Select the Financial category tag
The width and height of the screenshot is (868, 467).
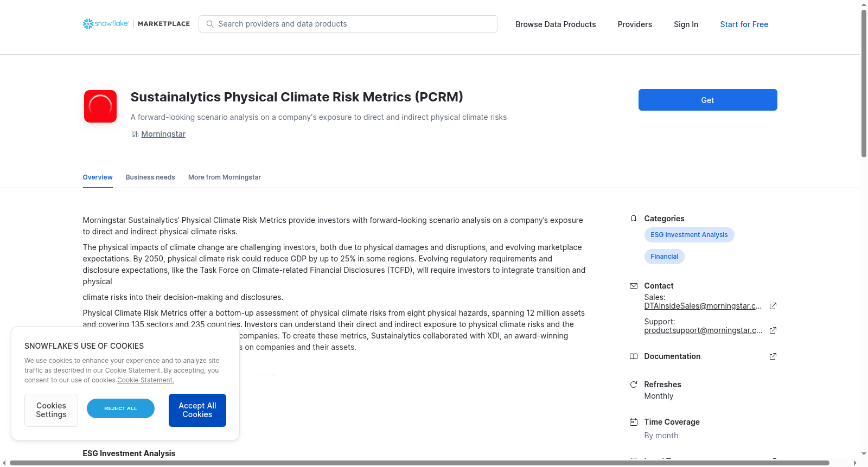point(664,257)
